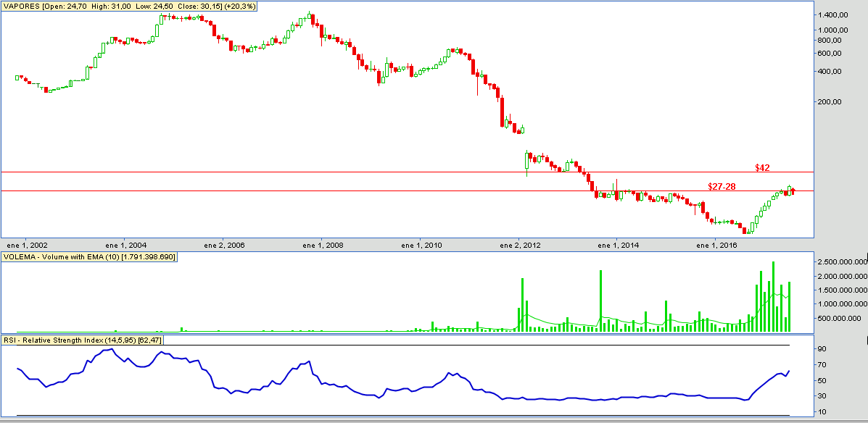Select the VOLEMA Volume with EMA indicator label
The image size is (868, 423).
pos(90,257)
